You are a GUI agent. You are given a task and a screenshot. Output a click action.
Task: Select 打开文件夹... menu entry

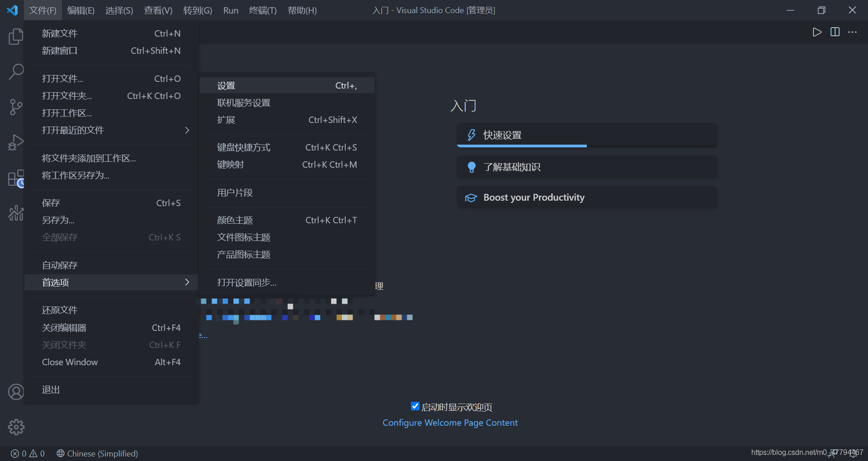[x=111, y=96]
